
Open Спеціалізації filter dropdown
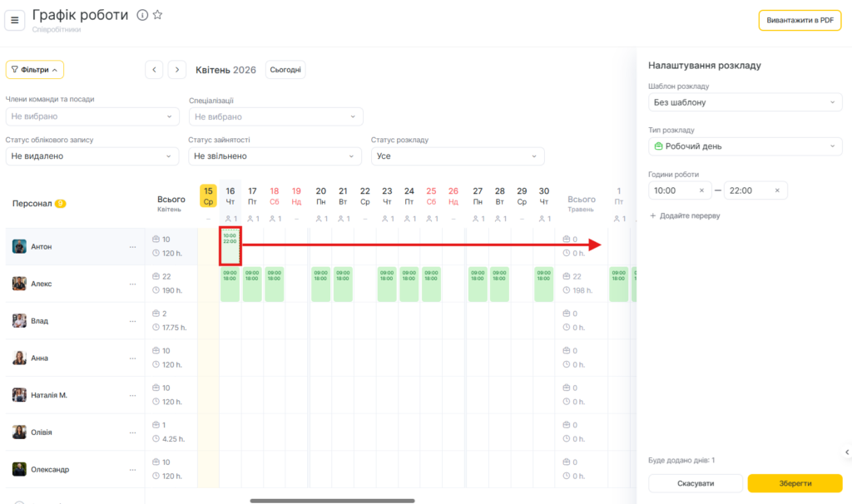275,117
